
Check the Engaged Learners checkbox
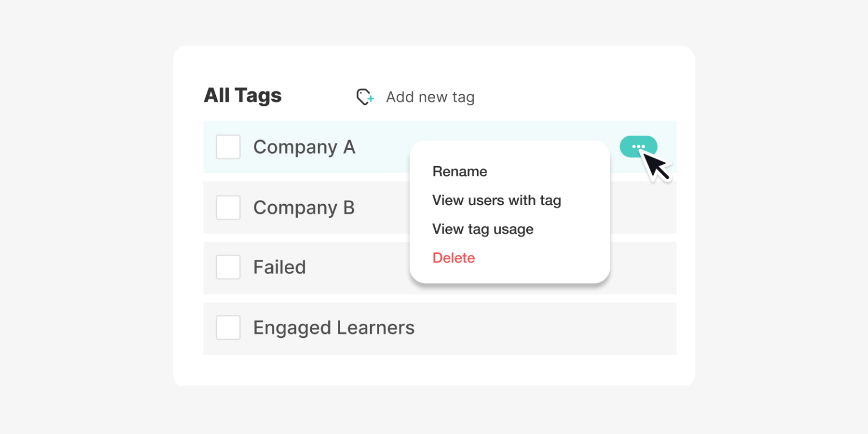tap(228, 327)
